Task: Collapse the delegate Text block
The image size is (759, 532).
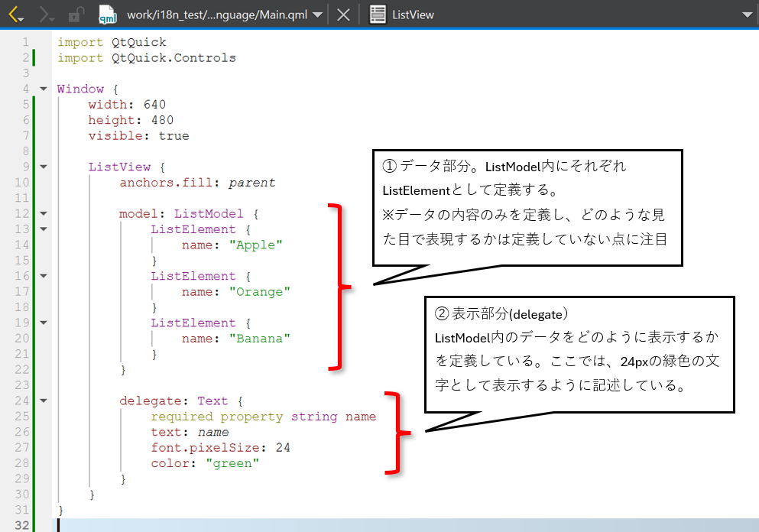Action: point(44,401)
